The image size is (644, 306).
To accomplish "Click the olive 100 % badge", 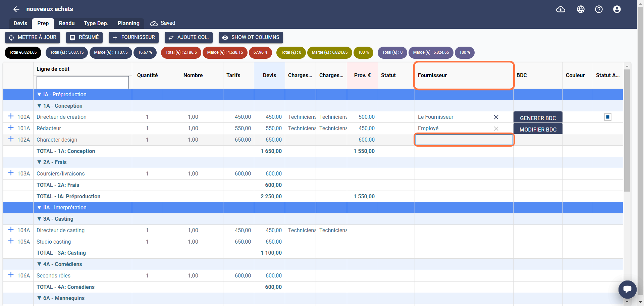I will pyautogui.click(x=363, y=52).
